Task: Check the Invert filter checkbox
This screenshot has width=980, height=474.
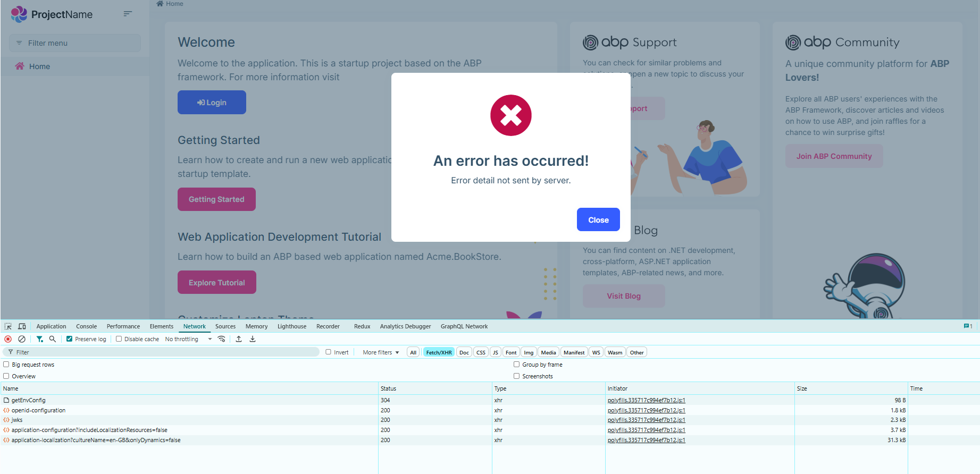Action: click(329, 352)
